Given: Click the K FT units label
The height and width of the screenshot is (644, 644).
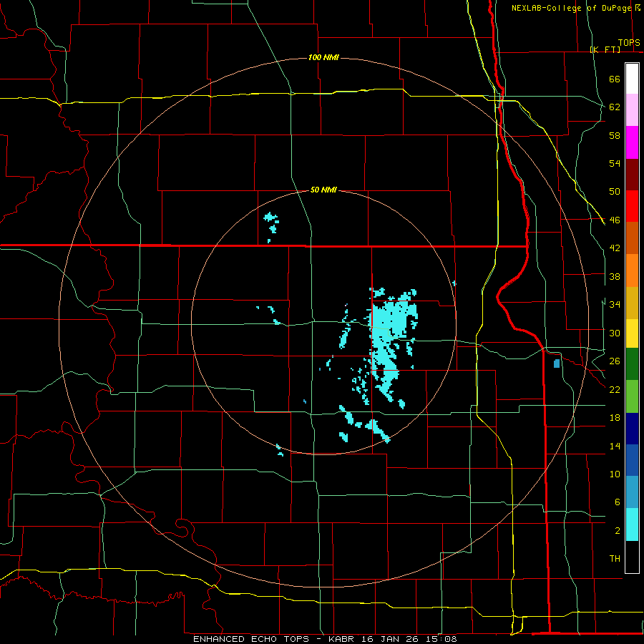Looking at the screenshot, I should (x=605, y=49).
